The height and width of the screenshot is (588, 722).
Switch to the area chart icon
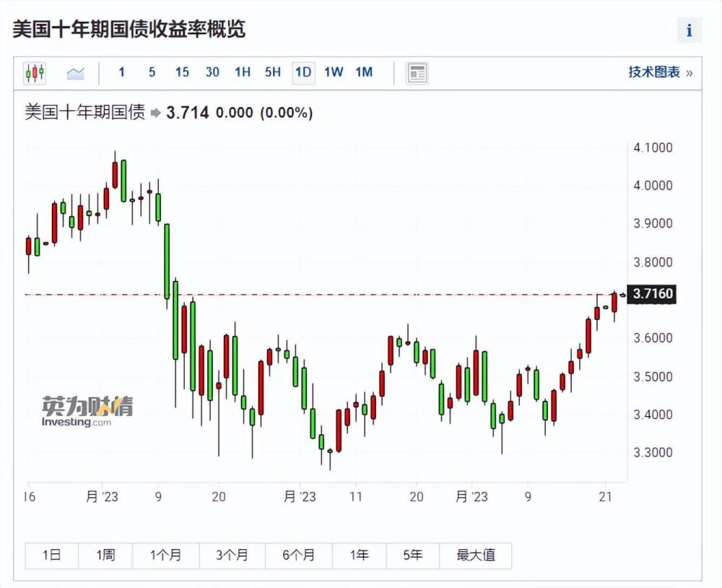76,73
